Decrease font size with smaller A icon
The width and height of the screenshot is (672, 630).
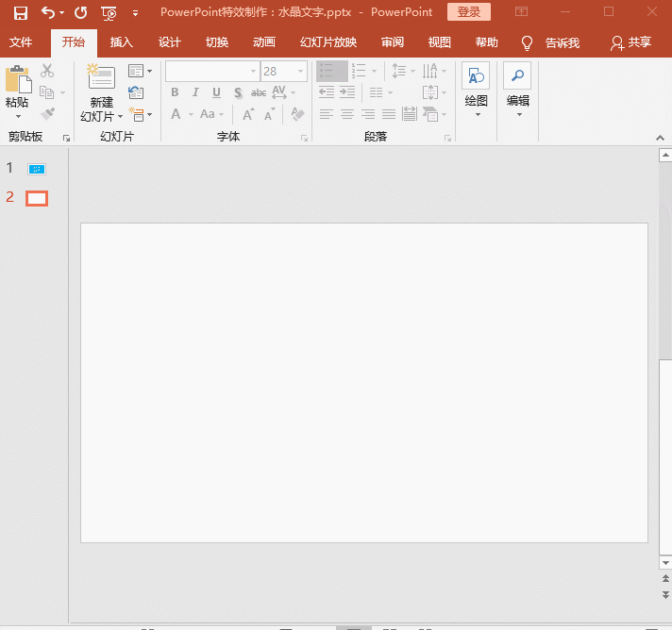(x=269, y=115)
